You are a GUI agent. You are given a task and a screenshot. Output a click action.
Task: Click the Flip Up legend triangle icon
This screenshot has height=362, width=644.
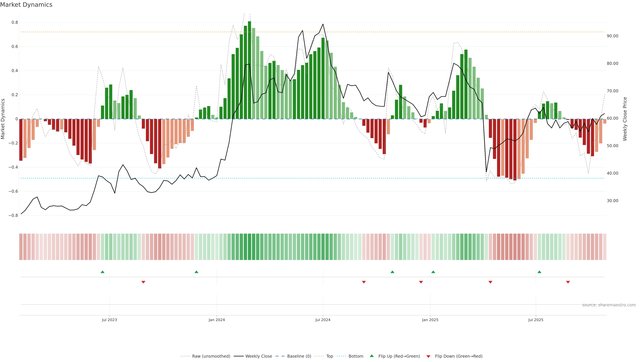click(x=372, y=356)
